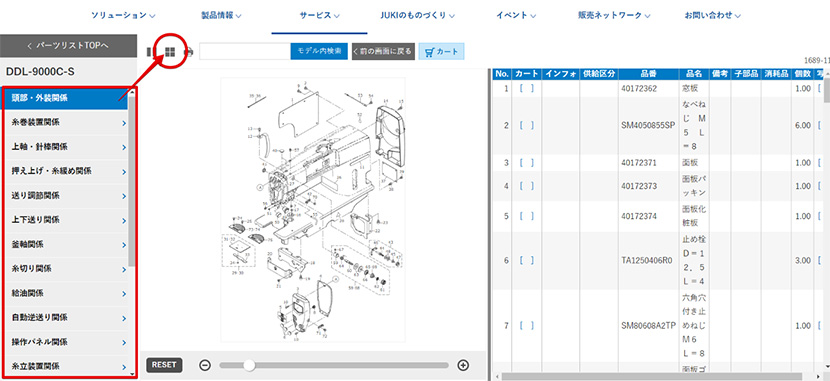Zoom in with the plus icon

(x=463, y=365)
